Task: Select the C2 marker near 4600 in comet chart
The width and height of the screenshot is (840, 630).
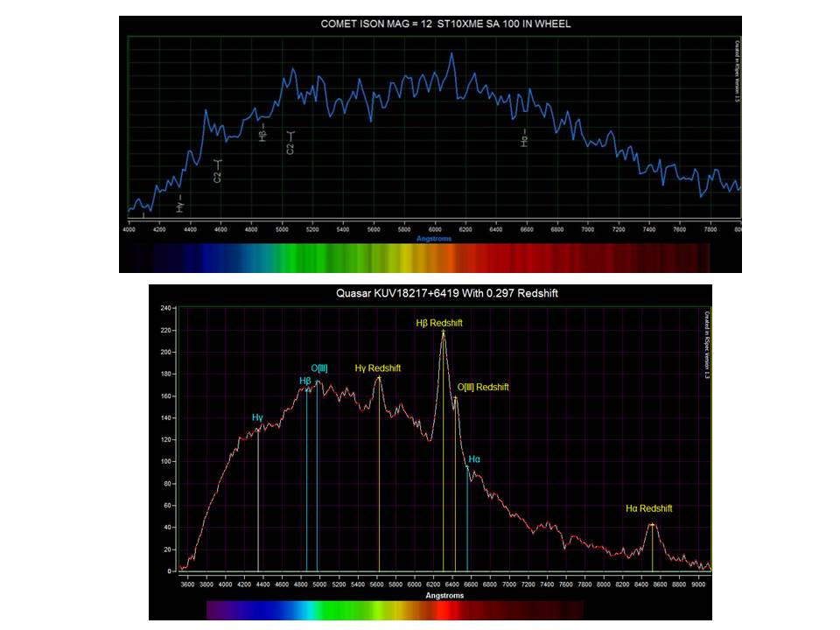Action: coord(218,171)
